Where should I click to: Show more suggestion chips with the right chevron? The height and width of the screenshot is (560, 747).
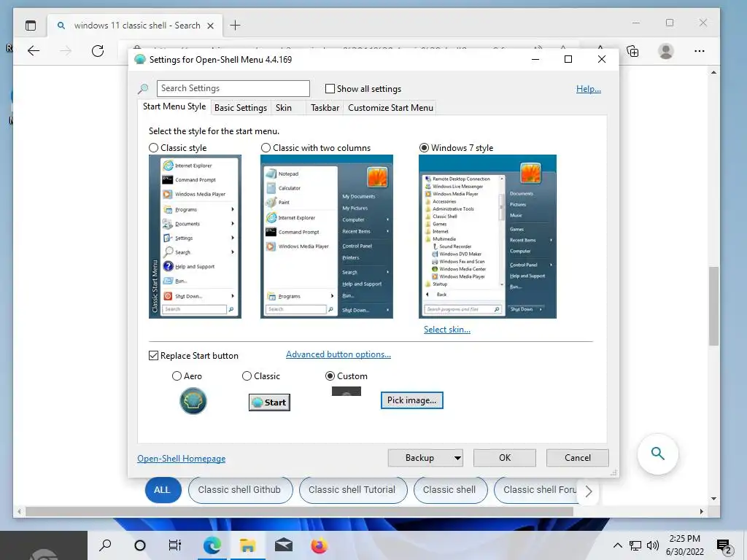(589, 491)
